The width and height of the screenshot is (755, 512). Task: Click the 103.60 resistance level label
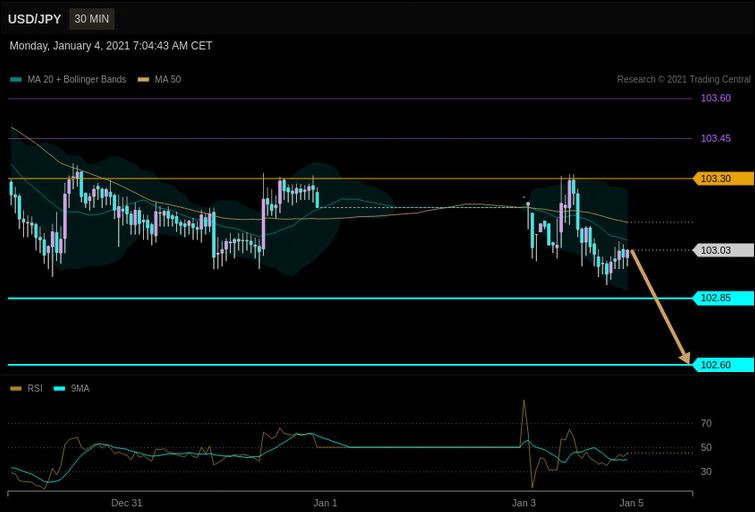tap(716, 98)
